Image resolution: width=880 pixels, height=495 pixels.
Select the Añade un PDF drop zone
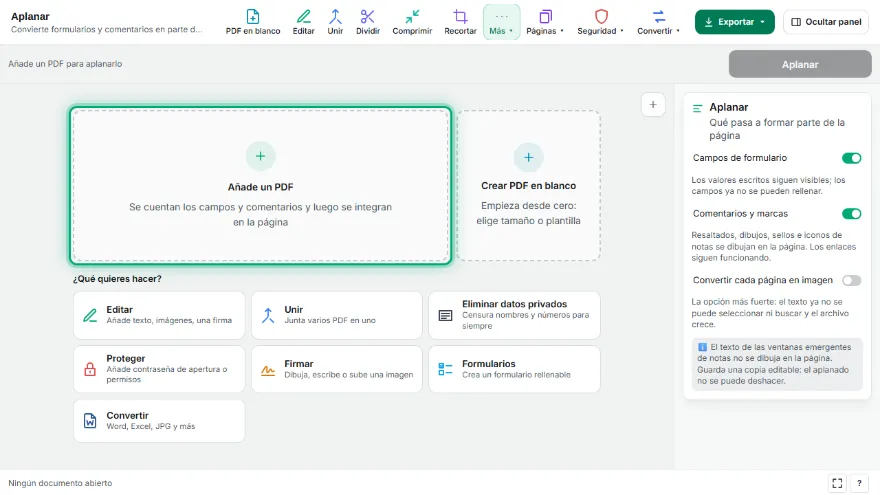pyautogui.click(x=260, y=185)
